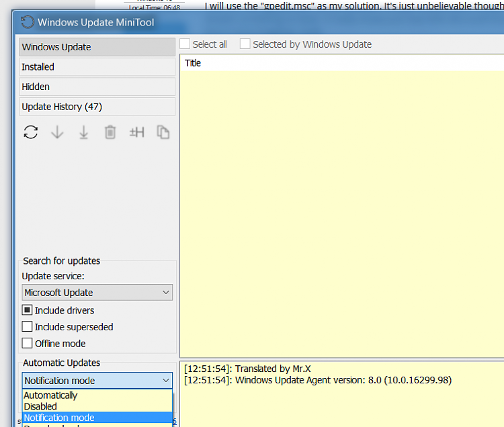Select the highlighted Notification mode list entry
The height and width of the screenshot is (427, 504).
click(97, 418)
